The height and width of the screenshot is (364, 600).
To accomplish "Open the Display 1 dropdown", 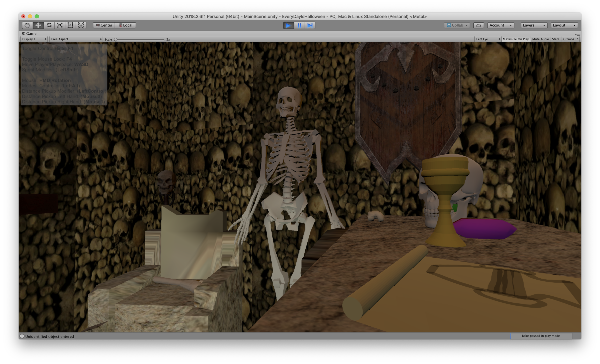I will [x=34, y=39].
